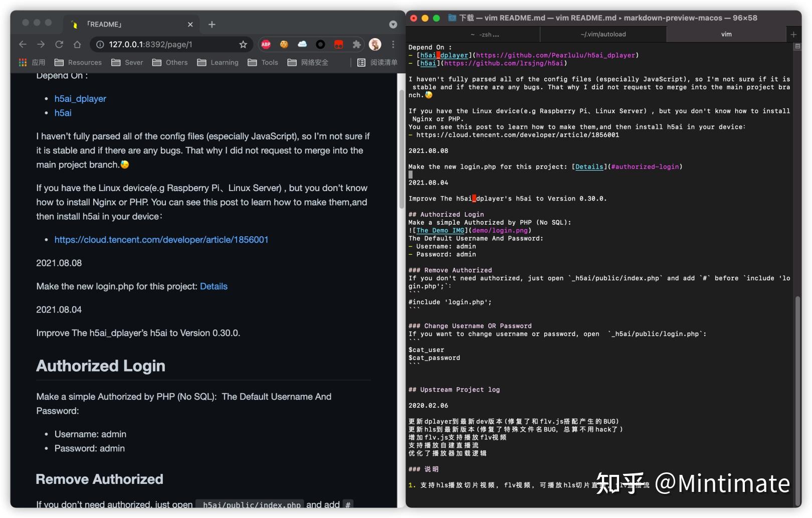The width and height of the screenshot is (812, 518).
Task: Click the cookie-shaped extension icon
Action: pyautogui.click(x=284, y=44)
